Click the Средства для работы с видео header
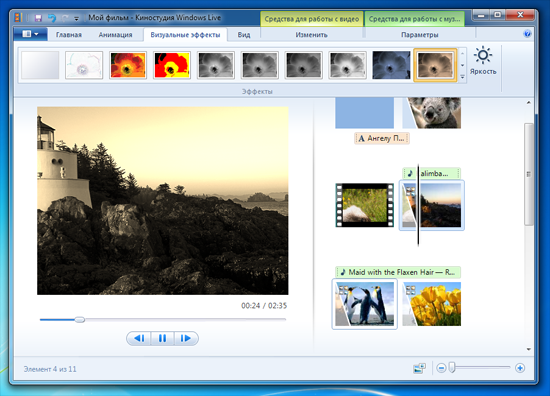This screenshot has height=396, width=550. [311, 19]
